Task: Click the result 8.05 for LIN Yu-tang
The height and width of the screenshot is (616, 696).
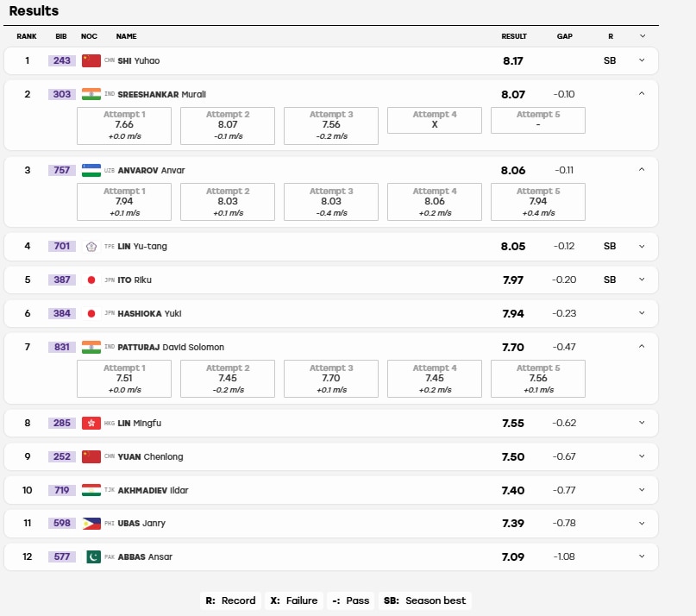Action: pyautogui.click(x=513, y=247)
